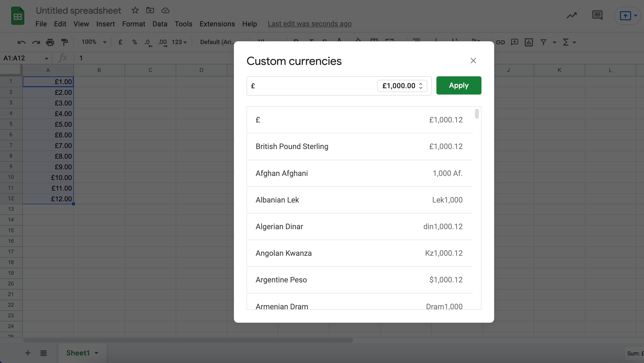The image size is (644, 363).
Task: Decrease decimal places
Action: 148,42
